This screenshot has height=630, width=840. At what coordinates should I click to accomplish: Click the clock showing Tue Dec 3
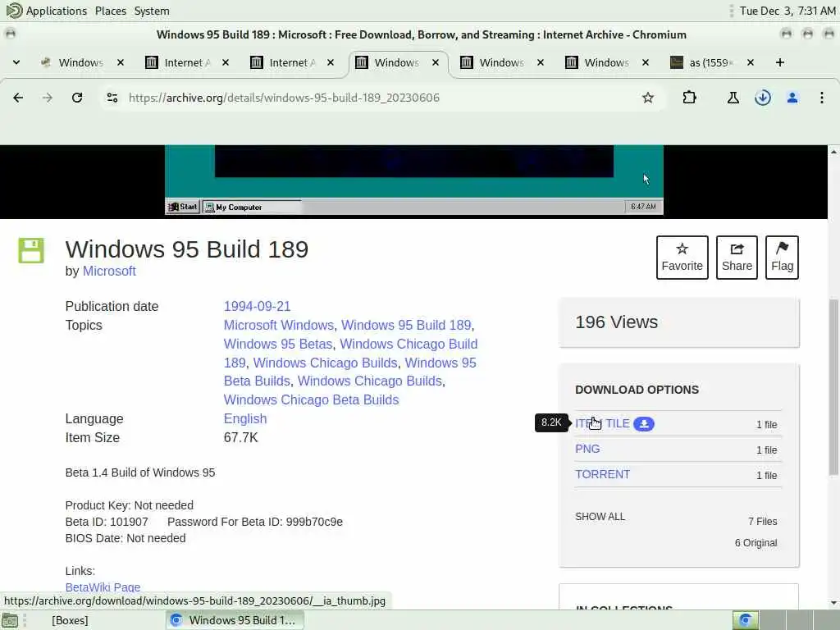[787, 11]
